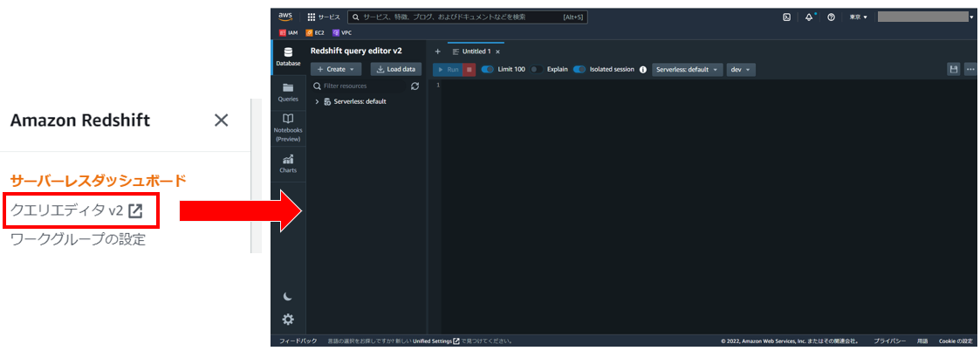Open the more options ellipsis menu
The image size is (980, 351).
pos(970,70)
